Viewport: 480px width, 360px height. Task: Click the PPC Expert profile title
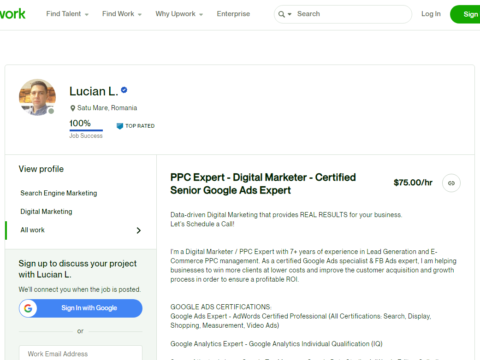(263, 184)
